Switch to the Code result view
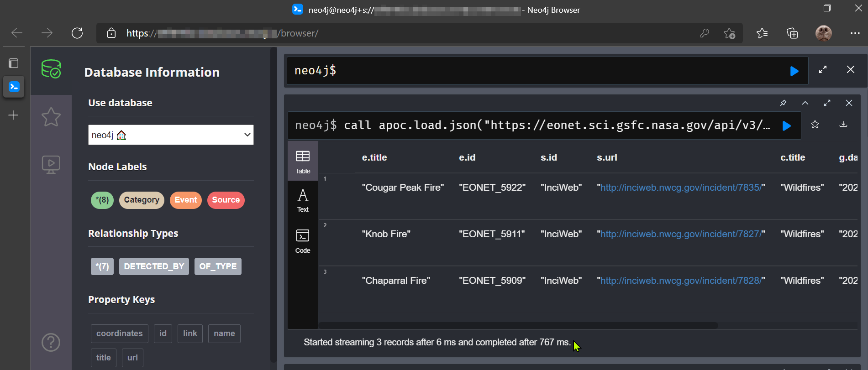This screenshot has width=868, height=370. tap(303, 241)
